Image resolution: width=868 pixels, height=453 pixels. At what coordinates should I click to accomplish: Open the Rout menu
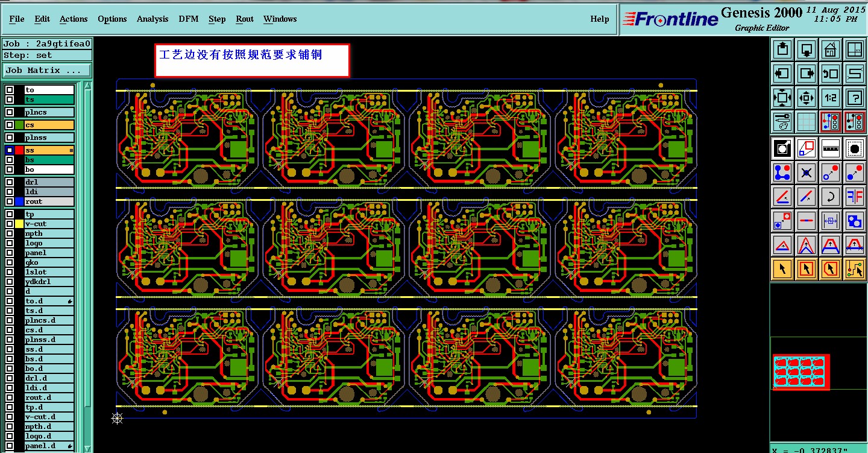(245, 19)
